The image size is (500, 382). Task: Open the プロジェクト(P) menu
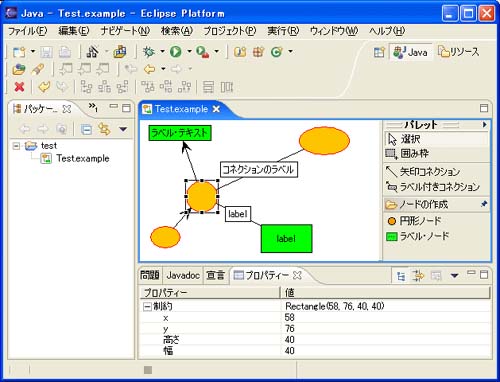(230, 31)
